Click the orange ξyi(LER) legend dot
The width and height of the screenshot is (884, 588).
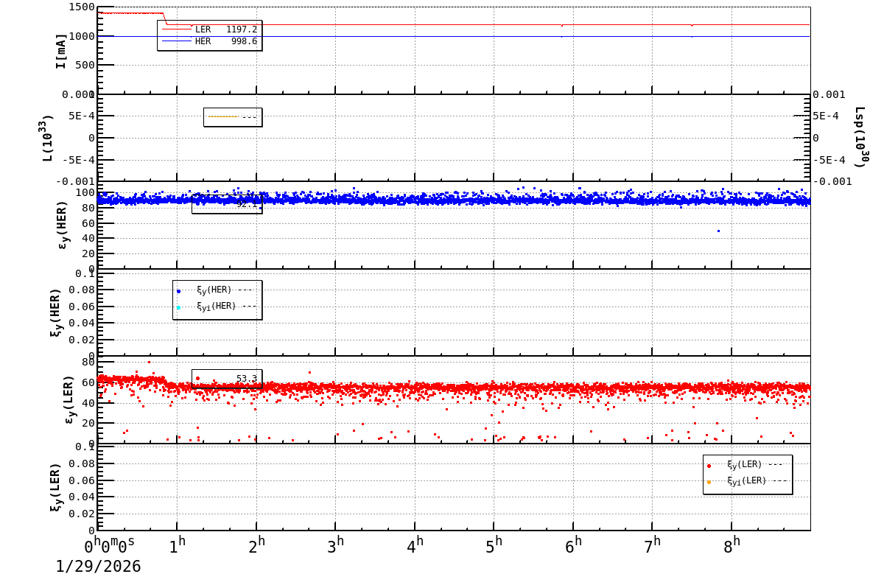pyautogui.click(x=708, y=483)
